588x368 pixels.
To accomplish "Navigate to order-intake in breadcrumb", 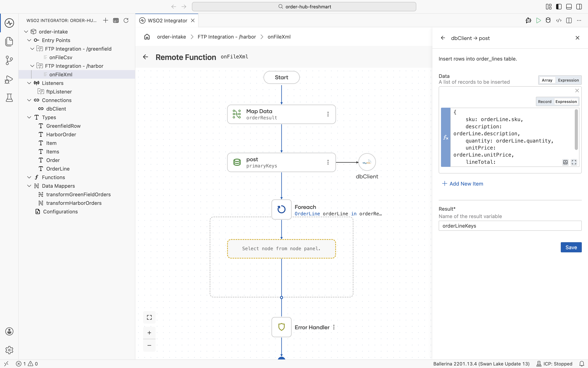I will (171, 37).
